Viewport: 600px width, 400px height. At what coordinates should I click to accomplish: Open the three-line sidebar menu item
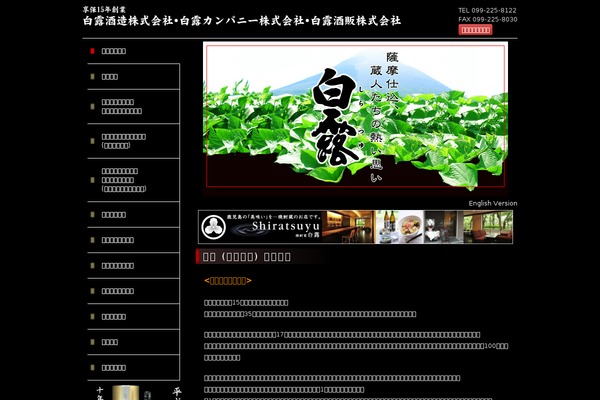tap(133, 180)
